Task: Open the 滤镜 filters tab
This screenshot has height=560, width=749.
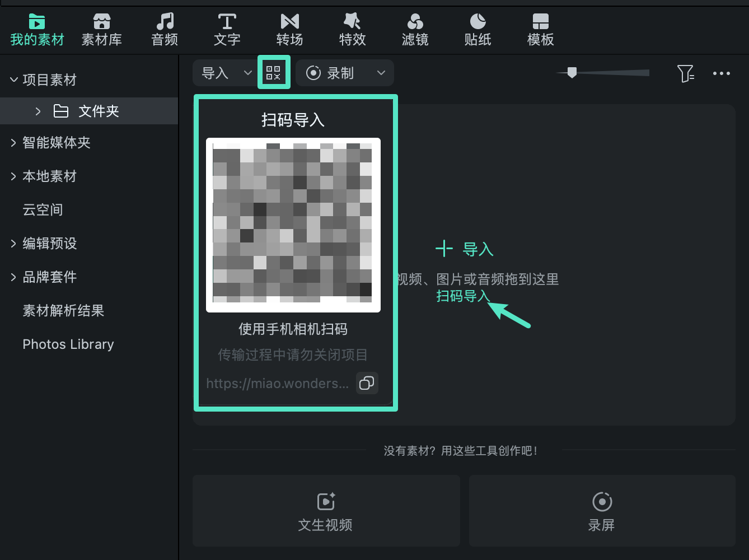Action: (415, 30)
